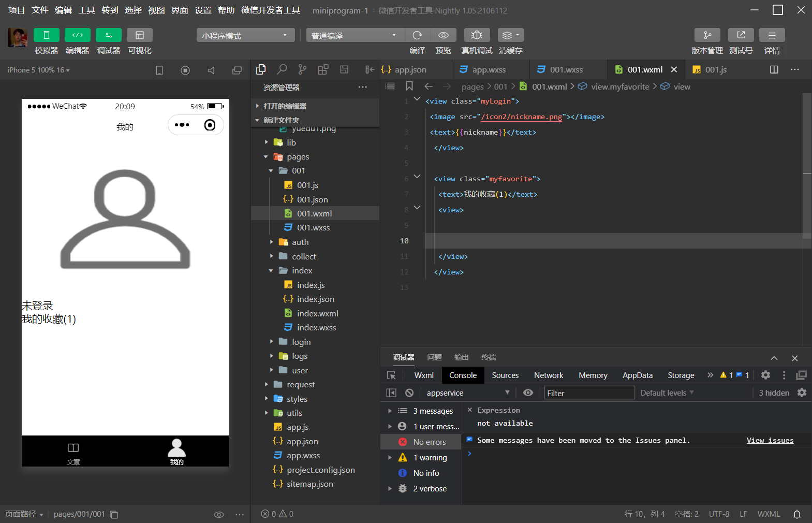Toggle the preview eye icon in toolbar

coord(443,35)
